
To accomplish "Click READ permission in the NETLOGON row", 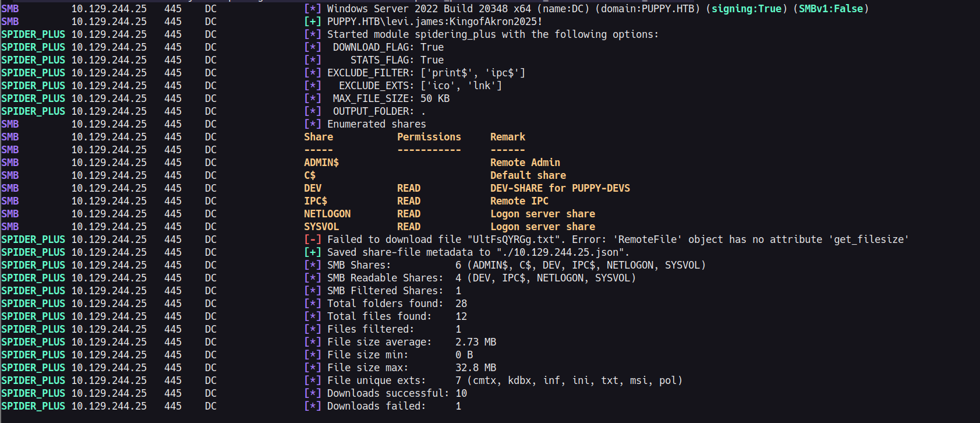I will point(409,214).
